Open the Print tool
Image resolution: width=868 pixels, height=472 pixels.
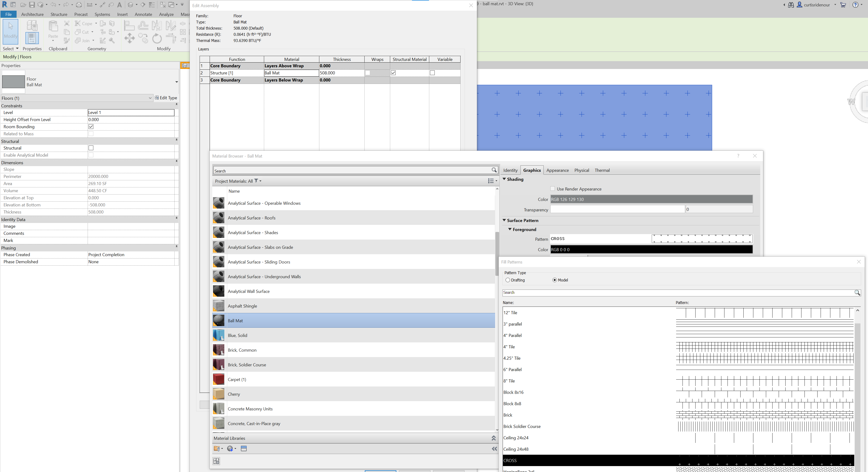pyautogui.click(x=78, y=4)
